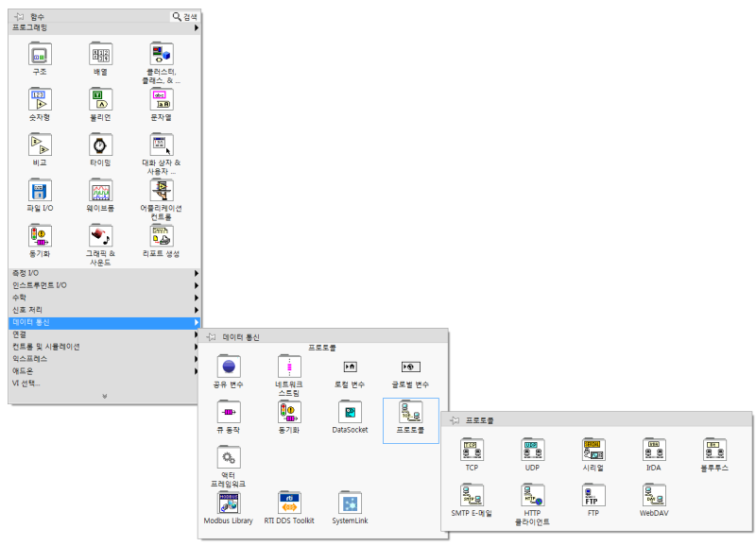Open the 컨트롤 및 시뮬레이션 category

point(104,347)
